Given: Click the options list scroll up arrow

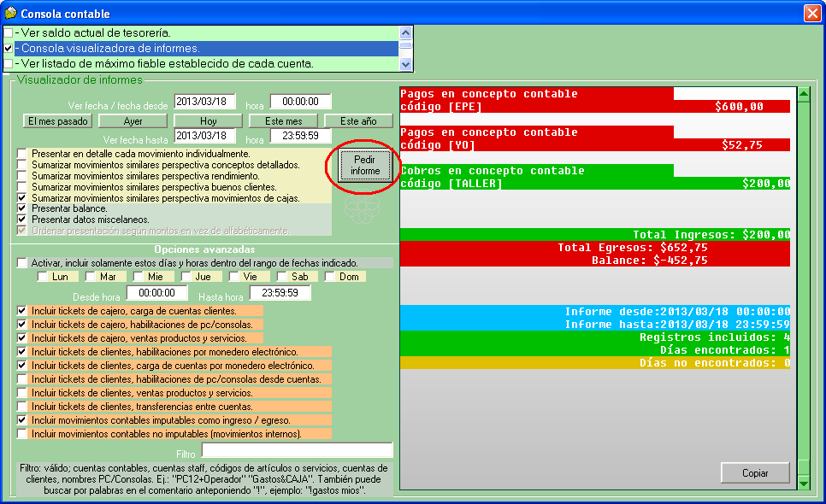Looking at the screenshot, I should point(405,32).
